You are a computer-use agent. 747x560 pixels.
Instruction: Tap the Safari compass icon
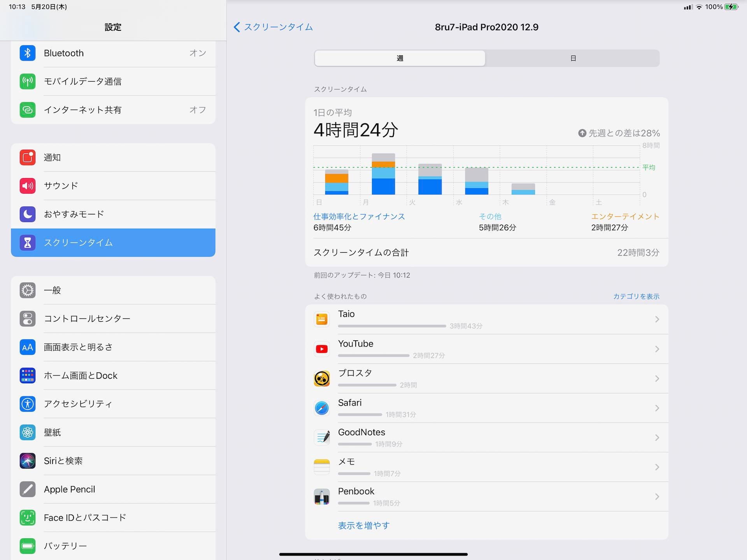tap(322, 408)
